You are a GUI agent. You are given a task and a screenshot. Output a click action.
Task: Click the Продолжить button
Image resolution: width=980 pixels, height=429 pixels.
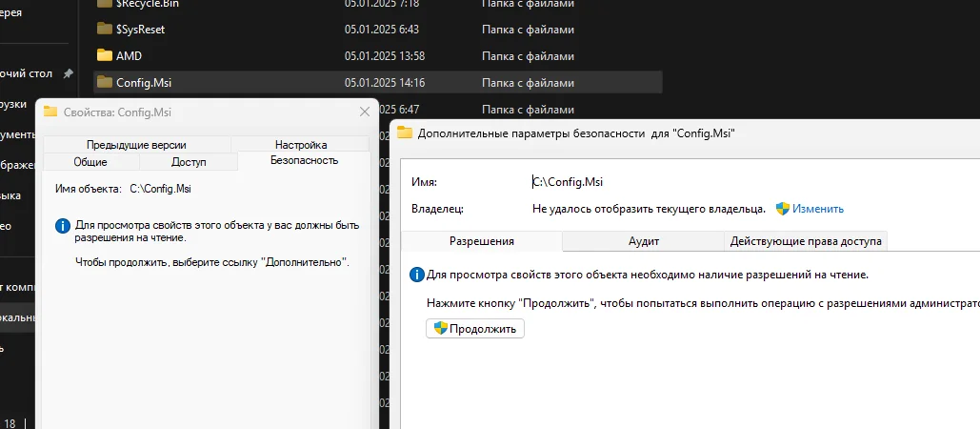[x=475, y=328]
